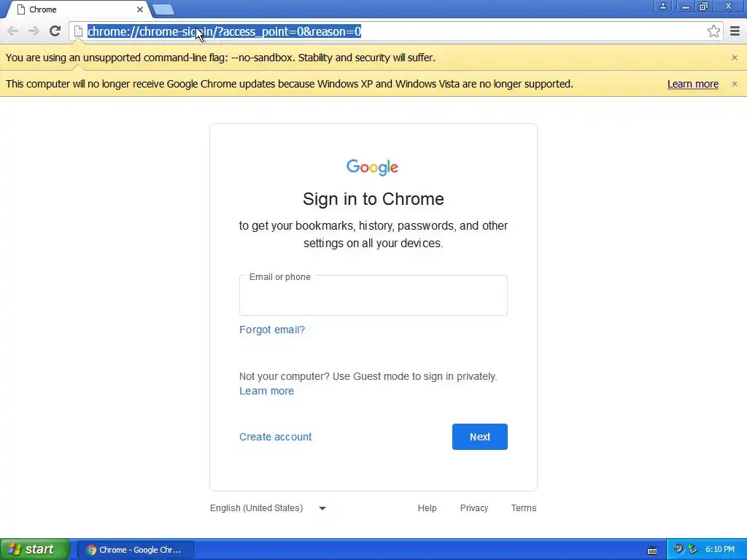
Task: Select the Chrome tab
Action: 79,9
